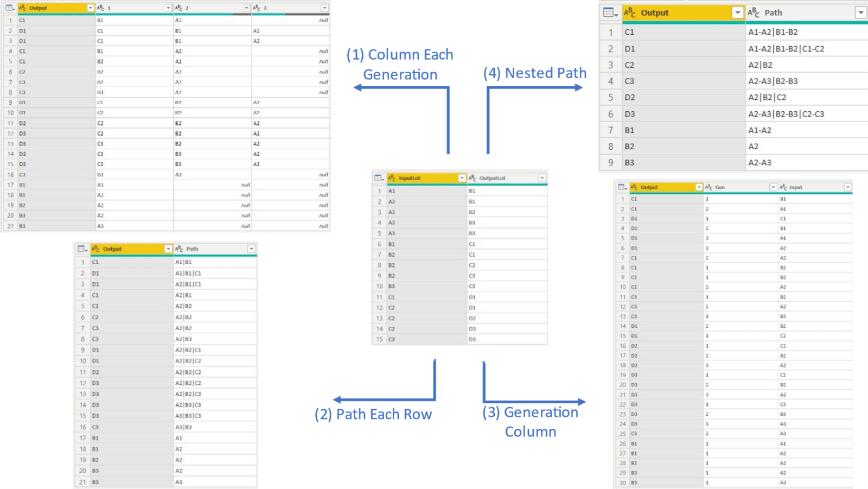Click the (2) Path Each Row label
This screenshot has width=868, height=489.
click(373, 414)
